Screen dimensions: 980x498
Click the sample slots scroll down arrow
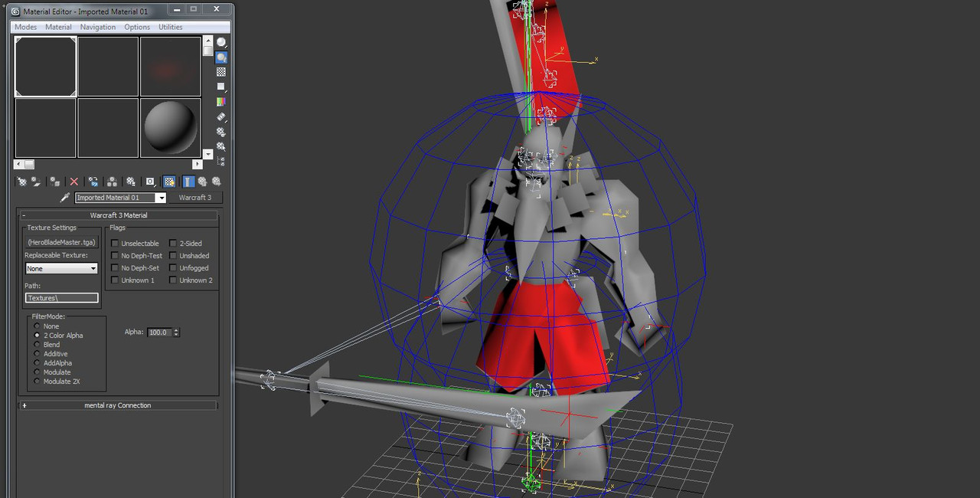(x=207, y=153)
